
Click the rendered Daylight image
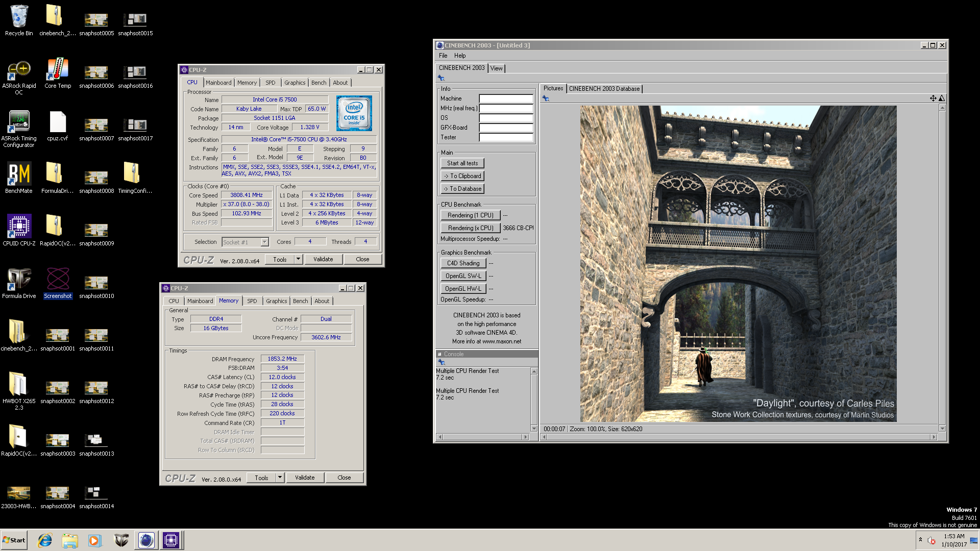[738, 264]
